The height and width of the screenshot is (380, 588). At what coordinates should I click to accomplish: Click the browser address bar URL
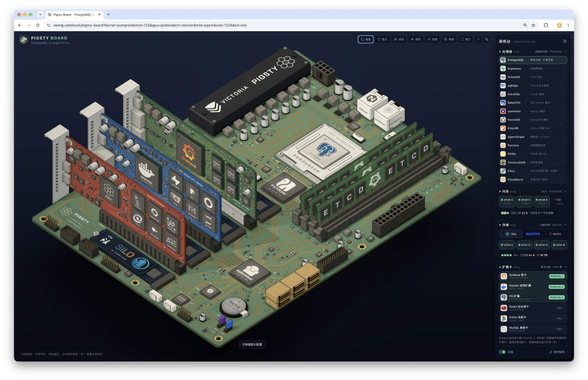pyautogui.click(x=150, y=25)
